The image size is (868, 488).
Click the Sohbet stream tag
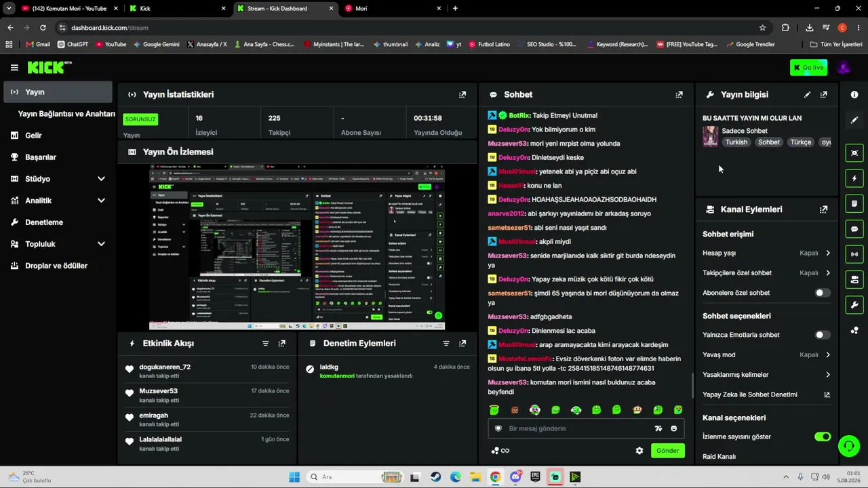coord(769,142)
